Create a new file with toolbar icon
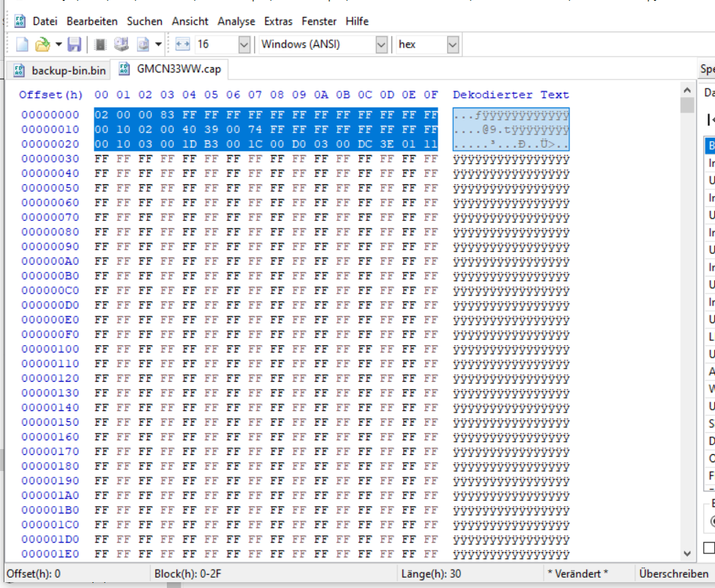The height and width of the screenshot is (588, 715). tap(22, 44)
